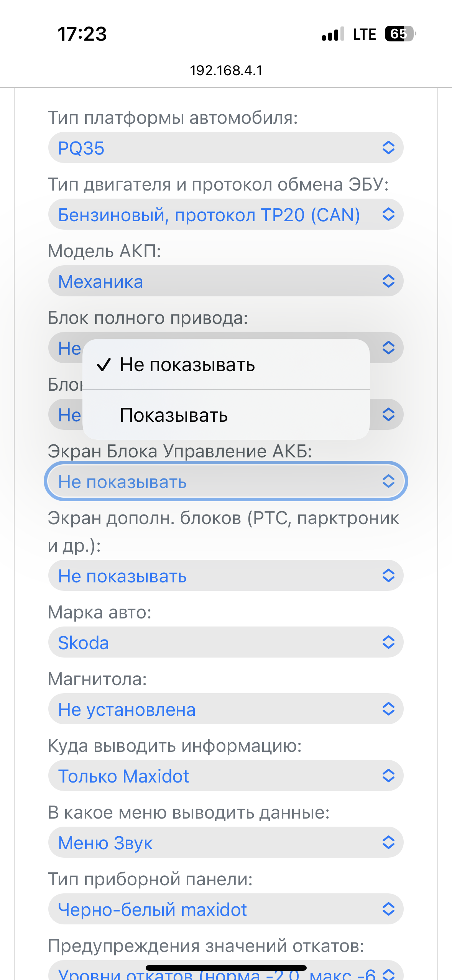The width and height of the screenshot is (452, 980).
Task: Tap the 17:23 clock in status bar
Action: click(x=82, y=34)
